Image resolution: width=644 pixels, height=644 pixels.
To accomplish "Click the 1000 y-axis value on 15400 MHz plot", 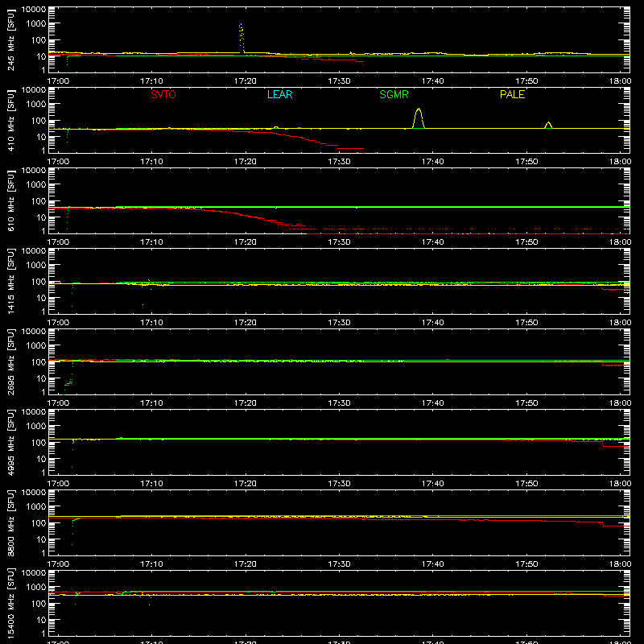I will click(x=36, y=588).
